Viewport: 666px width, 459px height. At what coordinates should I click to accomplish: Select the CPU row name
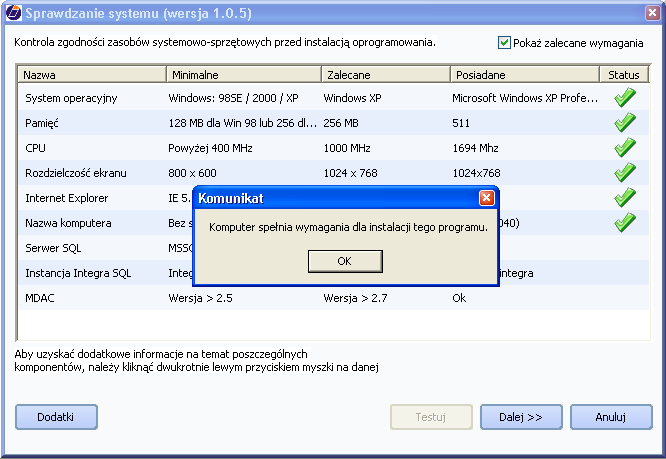point(35,148)
